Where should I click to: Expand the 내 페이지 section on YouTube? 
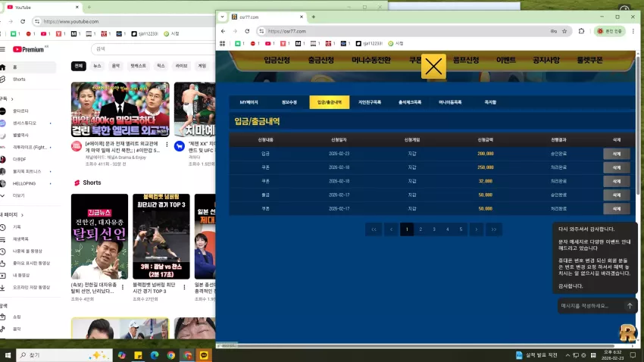(x=12, y=214)
